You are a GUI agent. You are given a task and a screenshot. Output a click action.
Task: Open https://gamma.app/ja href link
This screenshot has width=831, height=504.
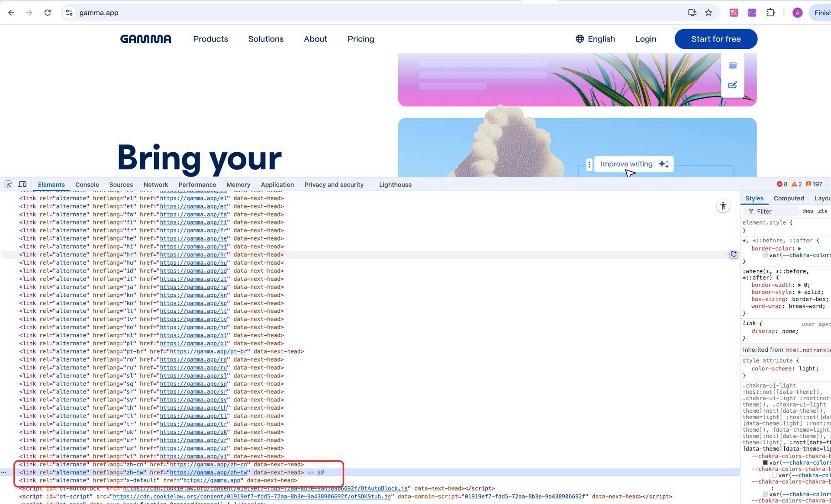point(193,287)
